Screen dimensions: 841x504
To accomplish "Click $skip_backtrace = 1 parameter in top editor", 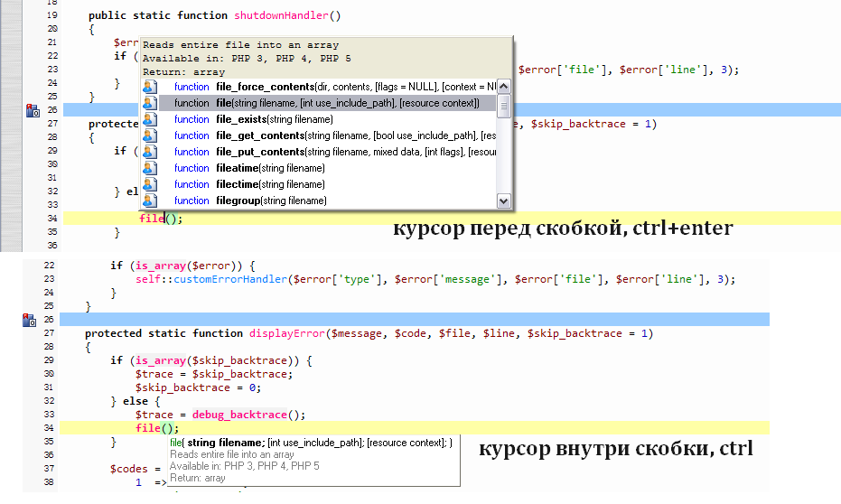I will 590,124.
